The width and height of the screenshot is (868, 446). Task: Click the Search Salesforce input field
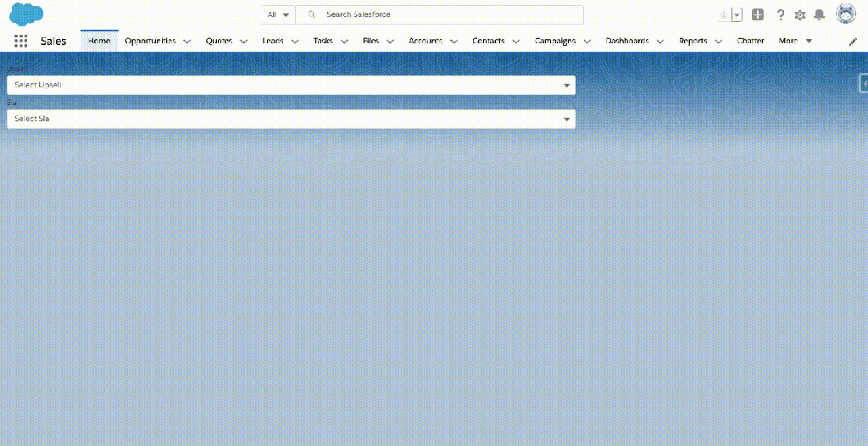(x=449, y=14)
